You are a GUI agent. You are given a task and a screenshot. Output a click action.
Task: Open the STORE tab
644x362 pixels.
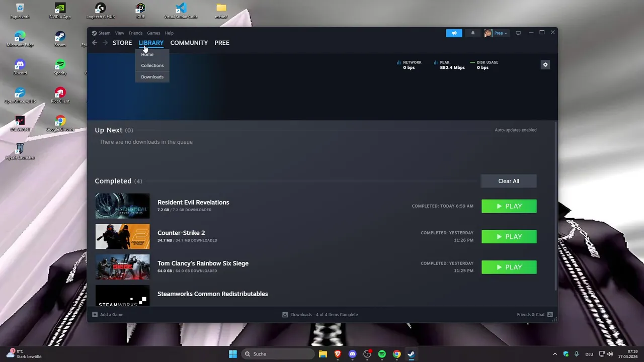click(x=122, y=43)
